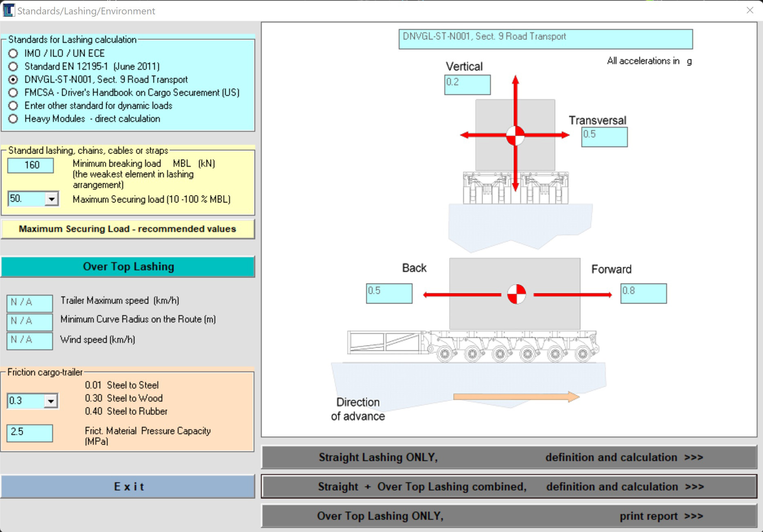Click the Exit button
The width and height of the screenshot is (763, 532).
tap(128, 486)
